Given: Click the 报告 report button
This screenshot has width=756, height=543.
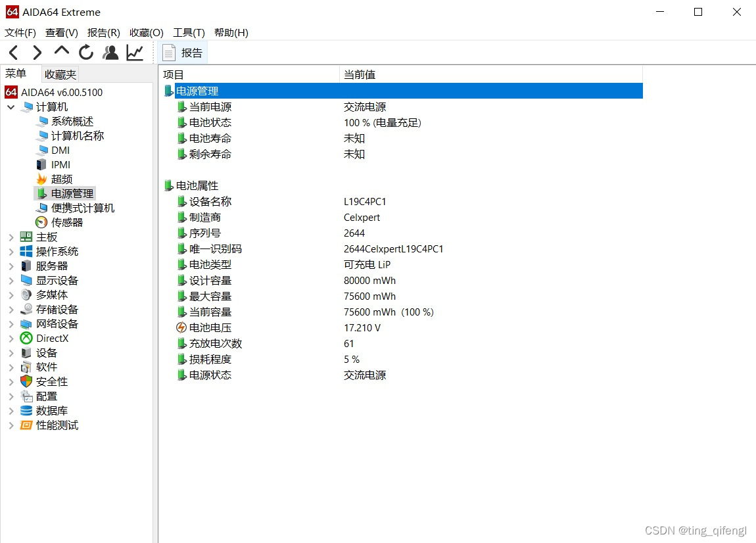Looking at the screenshot, I should tap(183, 53).
